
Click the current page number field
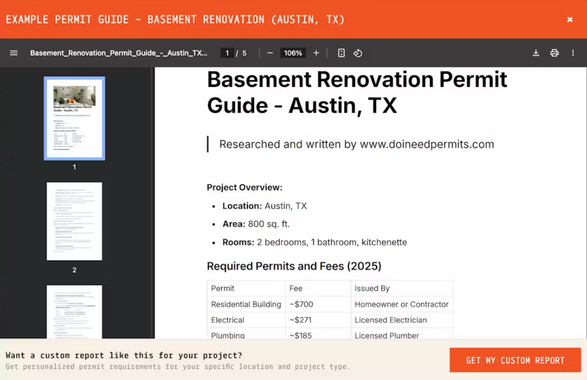click(x=227, y=53)
